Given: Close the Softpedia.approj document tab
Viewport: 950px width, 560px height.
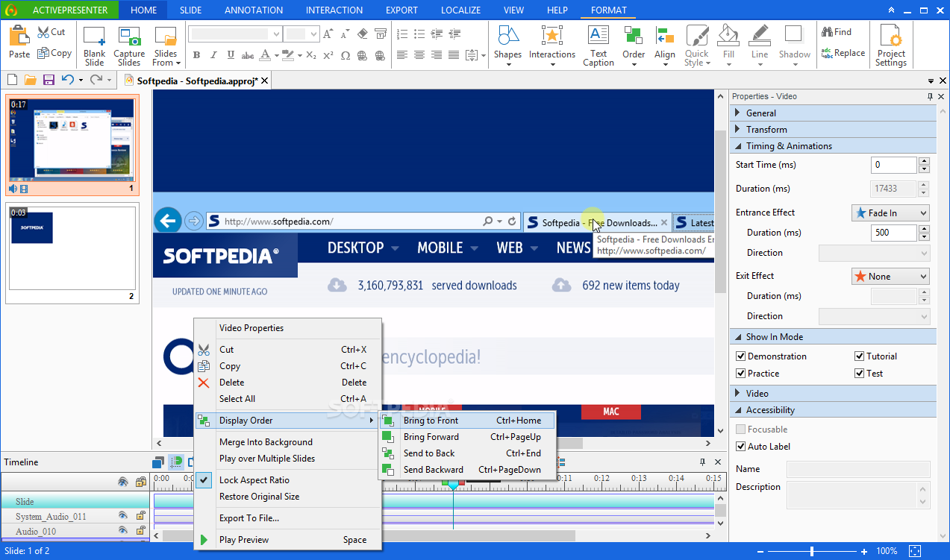Looking at the screenshot, I should click(265, 81).
